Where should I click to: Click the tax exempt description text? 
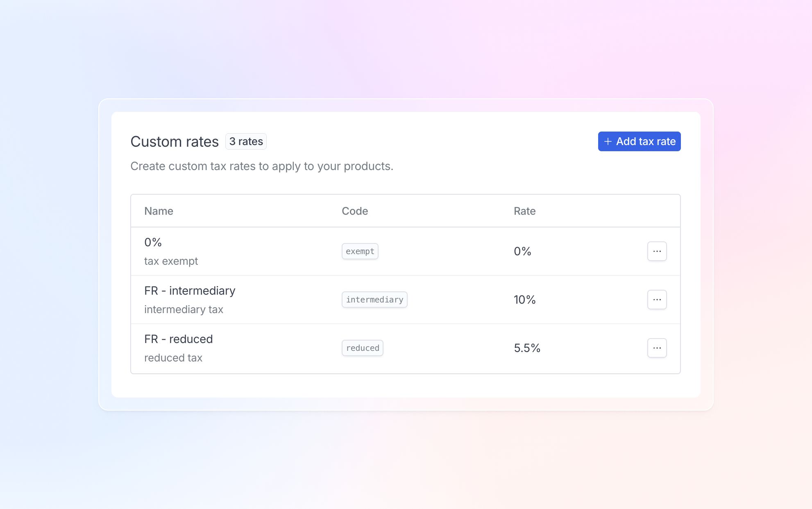pos(171,261)
